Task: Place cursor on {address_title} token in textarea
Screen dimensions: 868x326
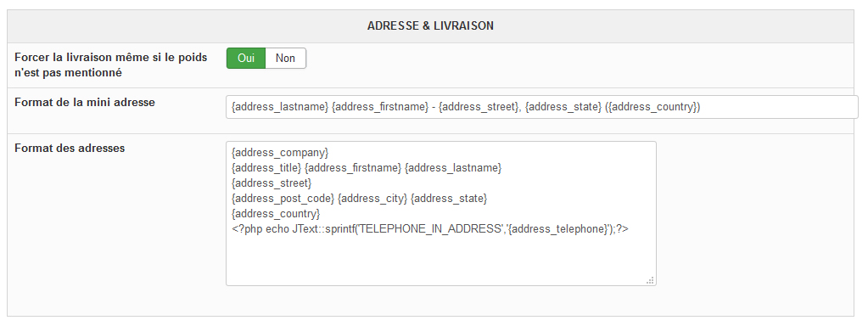Action: tap(266, 167)
